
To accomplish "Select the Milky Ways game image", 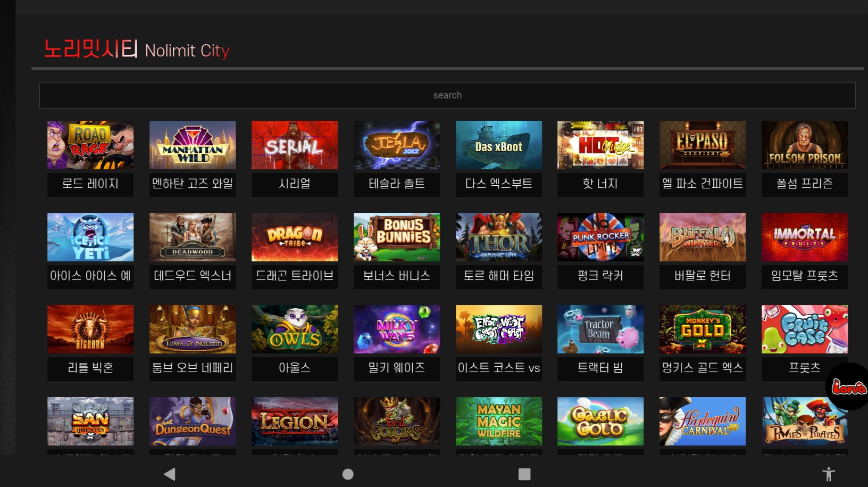I will click(397, 329).
